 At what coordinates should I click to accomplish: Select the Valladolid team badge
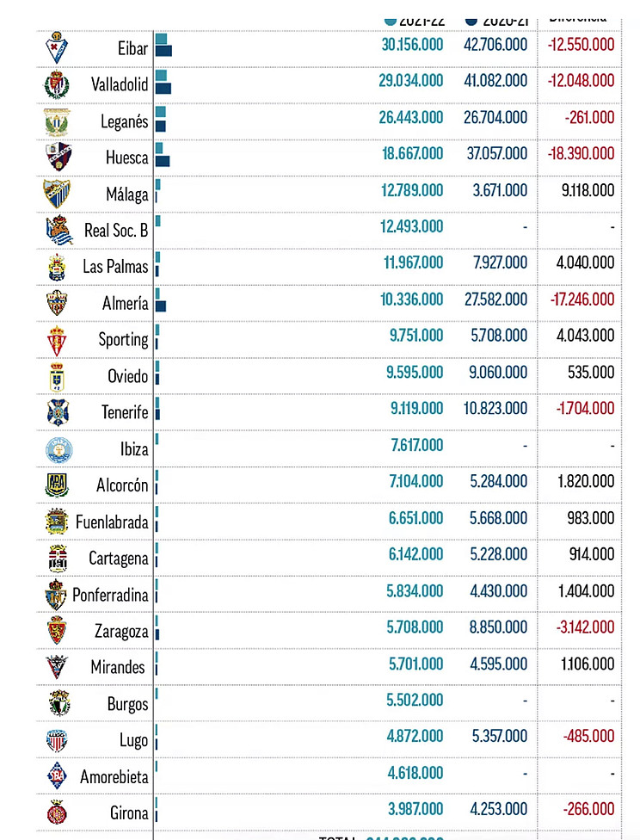point(56,84)
